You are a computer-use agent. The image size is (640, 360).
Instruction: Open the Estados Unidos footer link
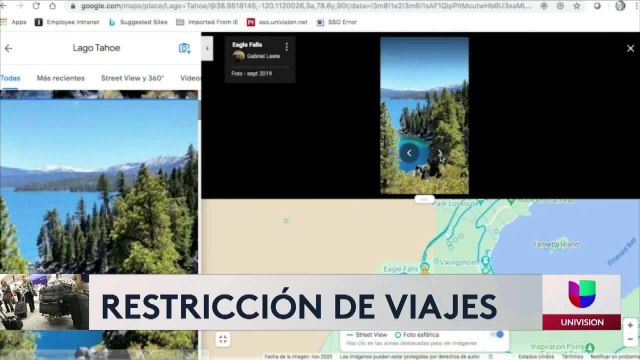coord(536,357)
